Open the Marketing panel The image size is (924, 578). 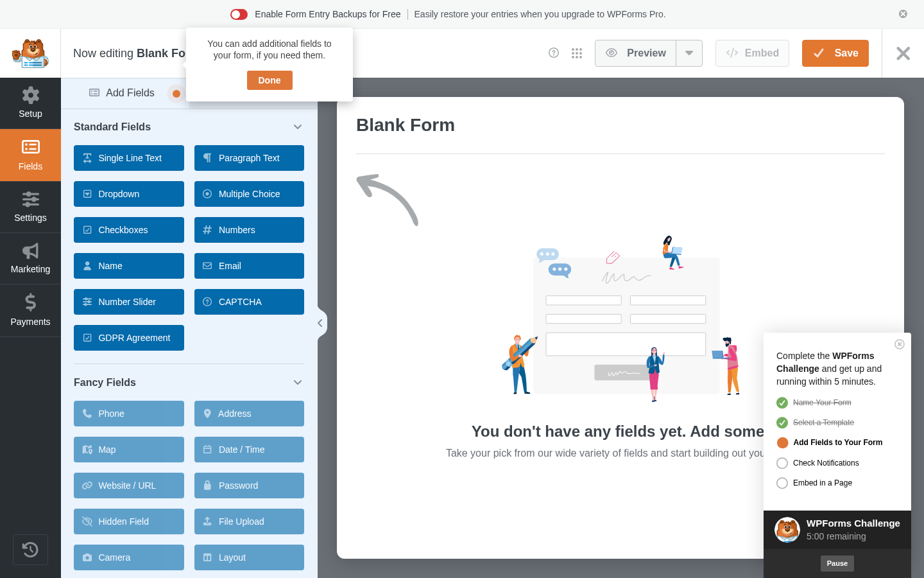coord(30,259)
